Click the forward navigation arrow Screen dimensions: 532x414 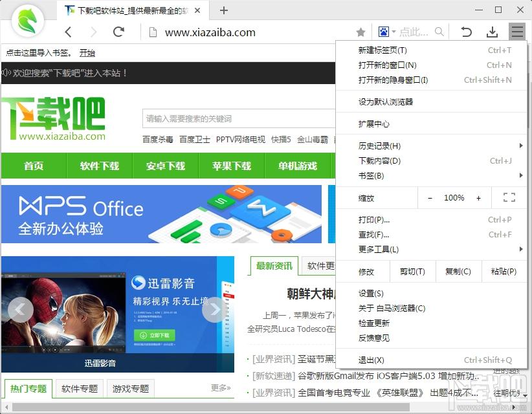[x=93, y=32]
